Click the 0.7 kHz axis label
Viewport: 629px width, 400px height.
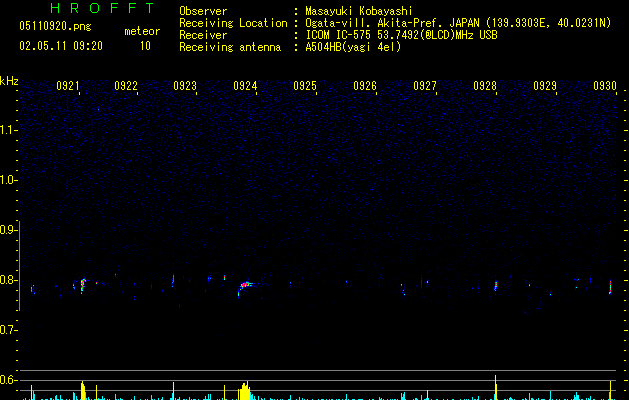[x=8, y=330]
